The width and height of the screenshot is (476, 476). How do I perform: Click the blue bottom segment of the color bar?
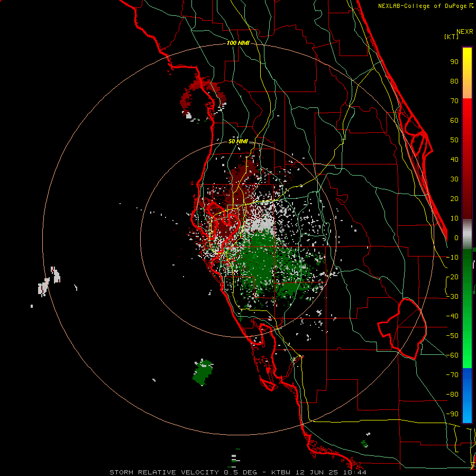coord(467,396)
